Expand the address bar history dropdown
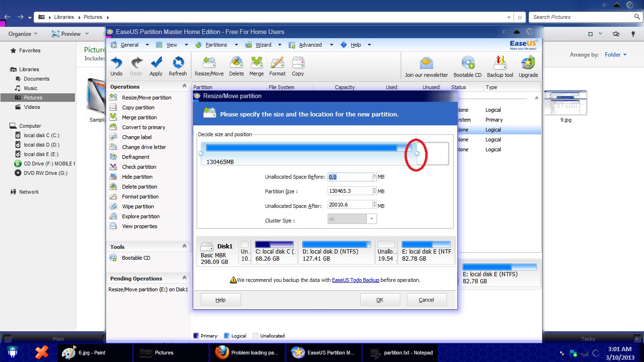Screen dimensions: 644x362 click(x=509, y=17)
